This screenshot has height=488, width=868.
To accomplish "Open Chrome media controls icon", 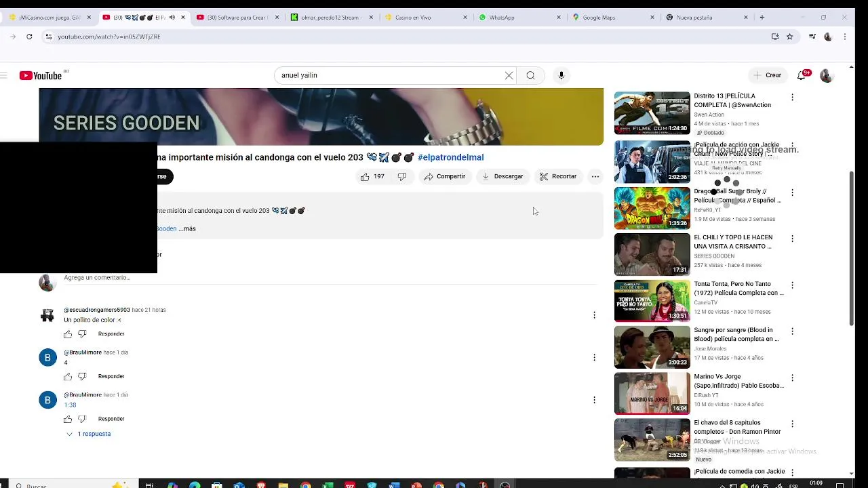I will pos(812,37).
